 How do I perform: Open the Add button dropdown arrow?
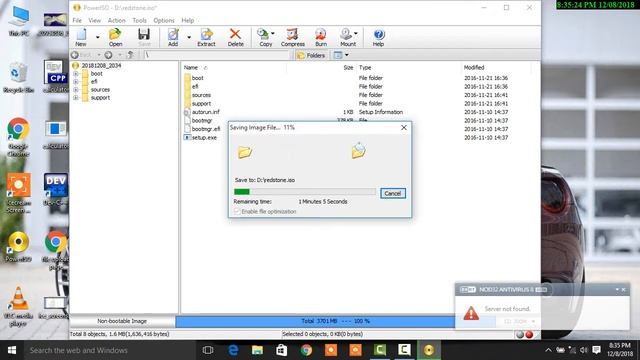coord(189,37)
